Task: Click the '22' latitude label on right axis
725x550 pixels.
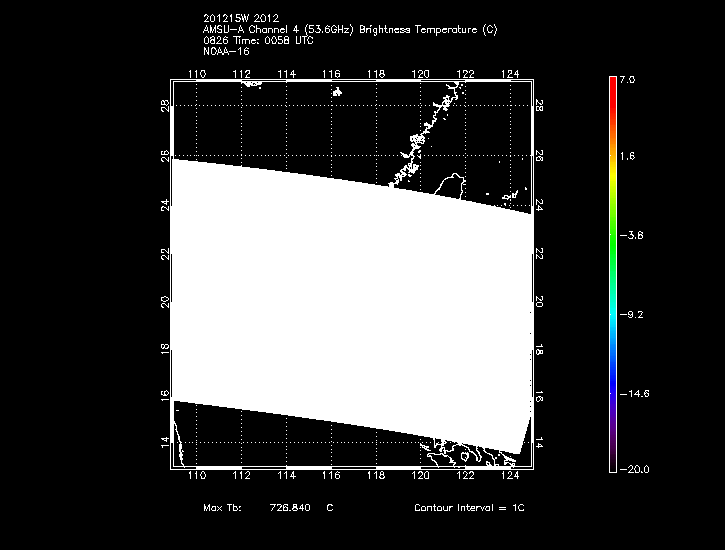Action: 539,254
